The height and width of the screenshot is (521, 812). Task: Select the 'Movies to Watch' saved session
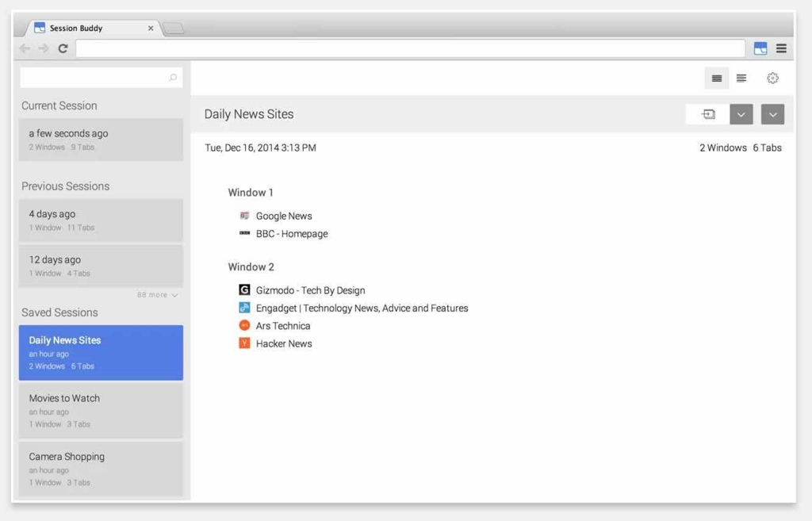(101, 411)
